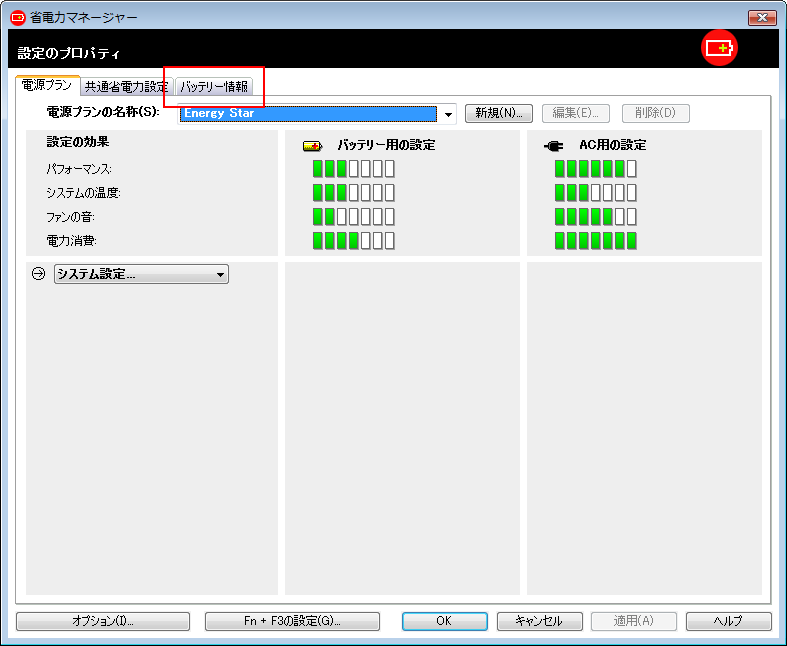Open Fn + F3の設定(G)... dialog
The image size is (787, 646).
click(x=292, y=621)
